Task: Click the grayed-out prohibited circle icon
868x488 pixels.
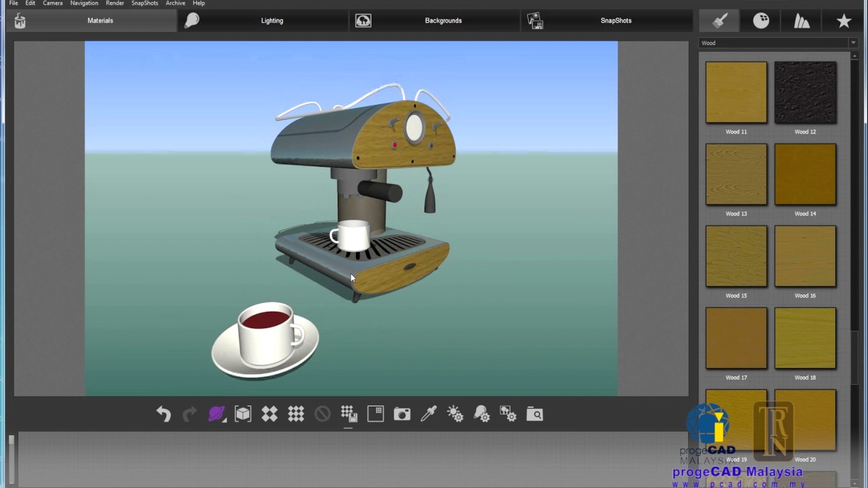Action: [322, 414]
